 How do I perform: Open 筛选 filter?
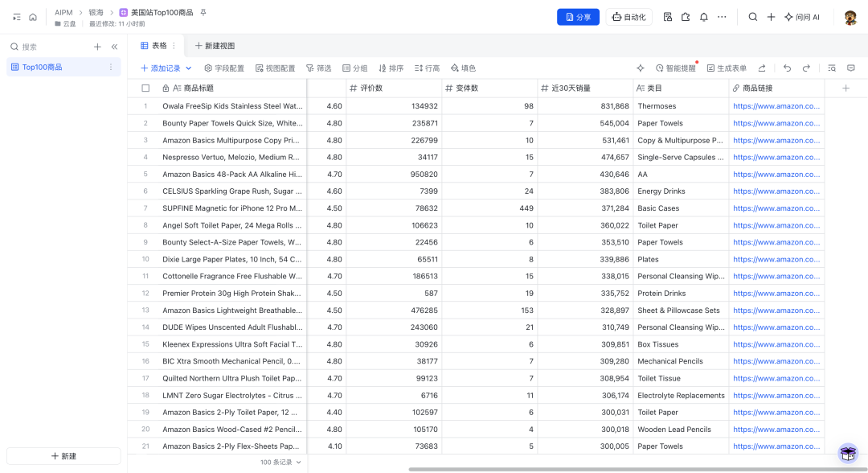pos(319,68)
